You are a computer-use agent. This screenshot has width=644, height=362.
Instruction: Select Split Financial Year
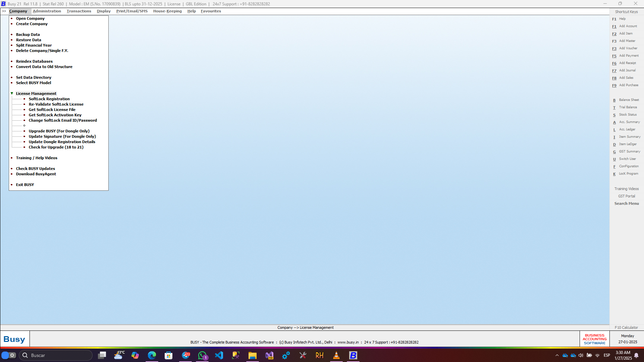[x=34, y=45]
